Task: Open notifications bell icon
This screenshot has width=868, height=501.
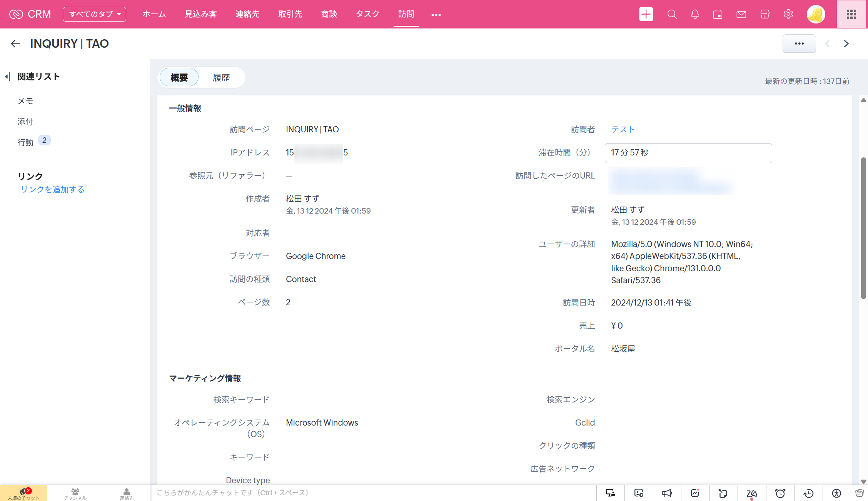Action: 695,14
